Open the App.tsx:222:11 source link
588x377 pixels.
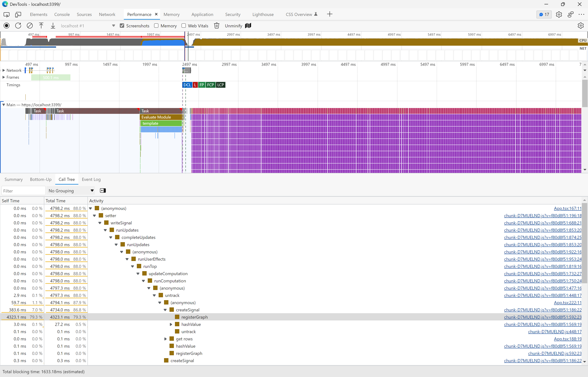(568, 303)
